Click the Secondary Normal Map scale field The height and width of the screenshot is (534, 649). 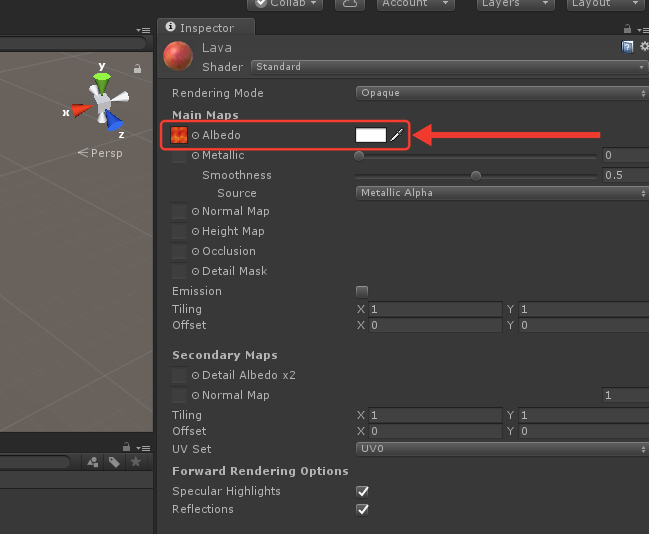[625, 395]
